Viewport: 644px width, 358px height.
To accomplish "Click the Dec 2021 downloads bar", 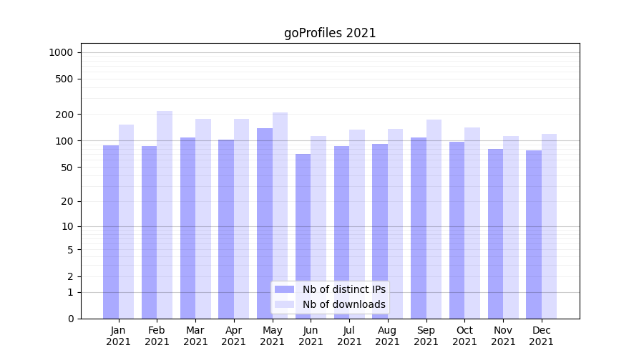I will click(549, 226).
